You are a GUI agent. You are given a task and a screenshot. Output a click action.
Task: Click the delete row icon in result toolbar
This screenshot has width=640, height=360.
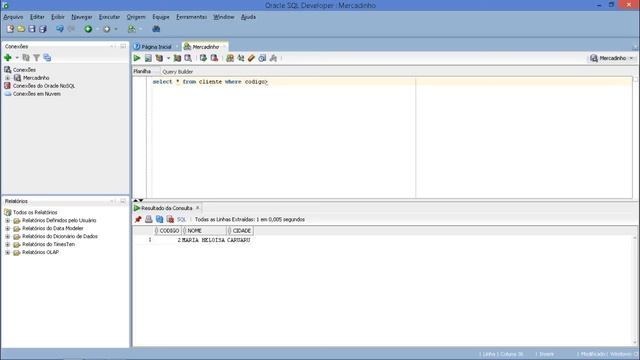point(170,220)
